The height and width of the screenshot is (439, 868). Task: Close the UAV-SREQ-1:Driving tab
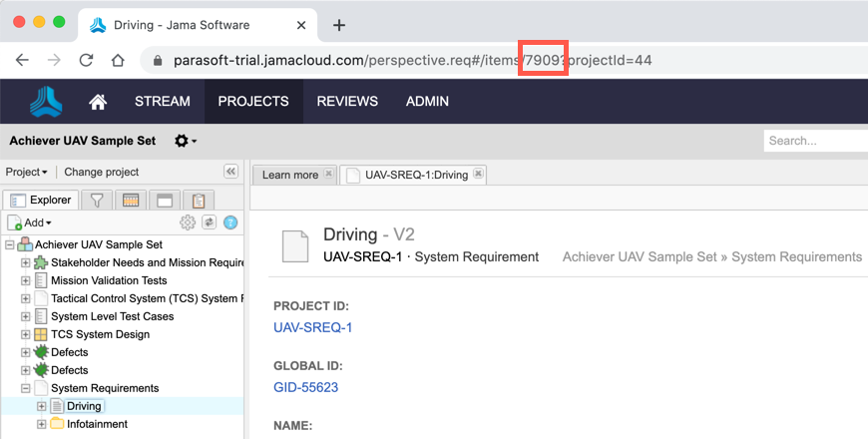tap(478, 174)
